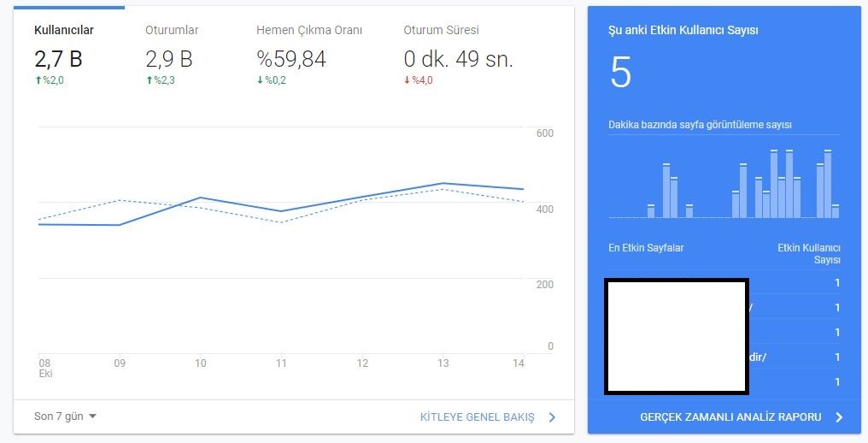This screenshot has height=443, width=868.
Task: Click the first active page row count
Action: (x=837, y=283)
